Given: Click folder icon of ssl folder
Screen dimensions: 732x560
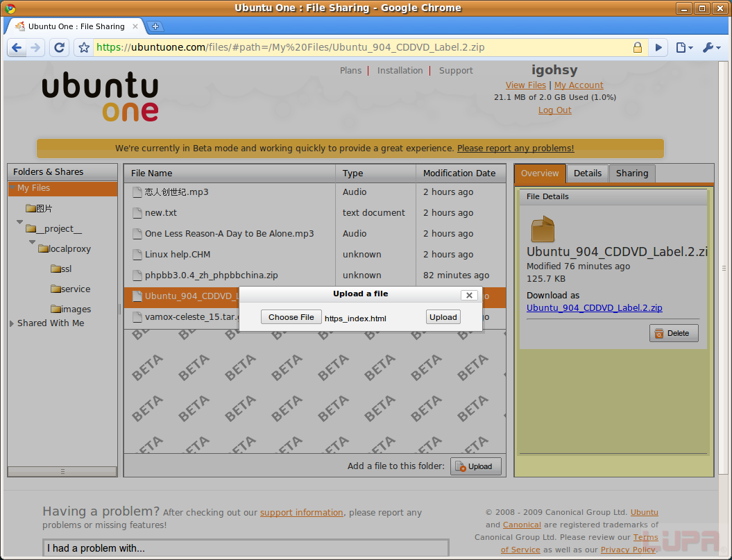Looking at the screenshot, I should coord(56,269).
